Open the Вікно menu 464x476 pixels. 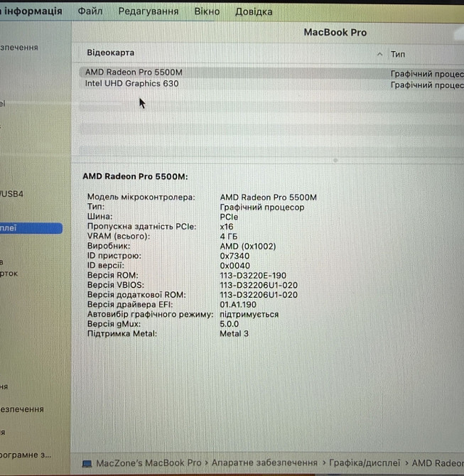(207, 11)
